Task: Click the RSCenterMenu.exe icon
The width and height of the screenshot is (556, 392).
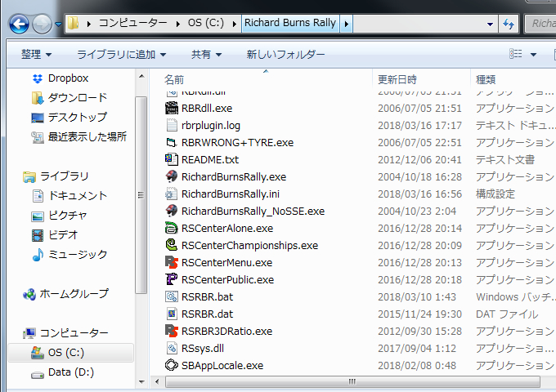Action: pyautogui.click(x=172, y=262)
